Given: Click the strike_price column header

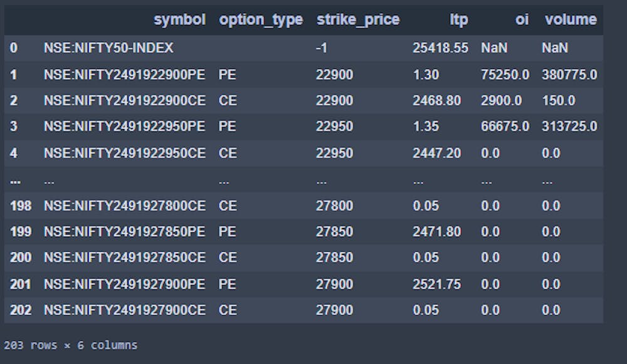Looking at the screenshot, I should coord(359,19).
